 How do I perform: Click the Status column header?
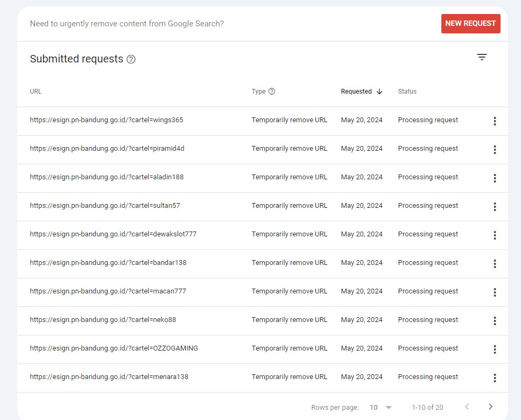(407, 92)
